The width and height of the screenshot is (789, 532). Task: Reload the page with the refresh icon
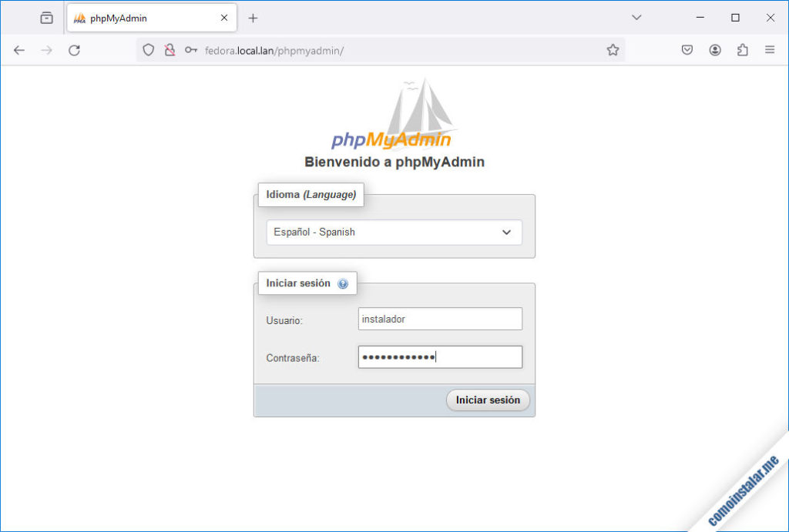point(74,50)
